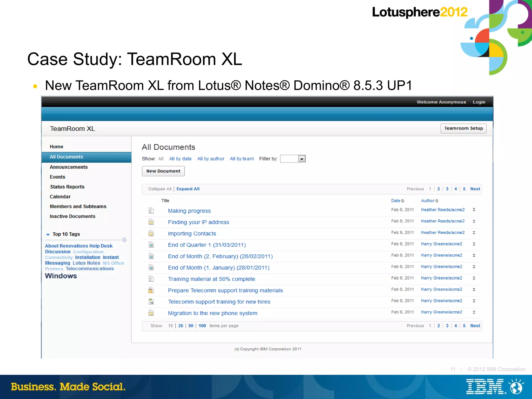Open Inactive Documents in the sidebar
The image size is (532, 399).
point(72,216)
